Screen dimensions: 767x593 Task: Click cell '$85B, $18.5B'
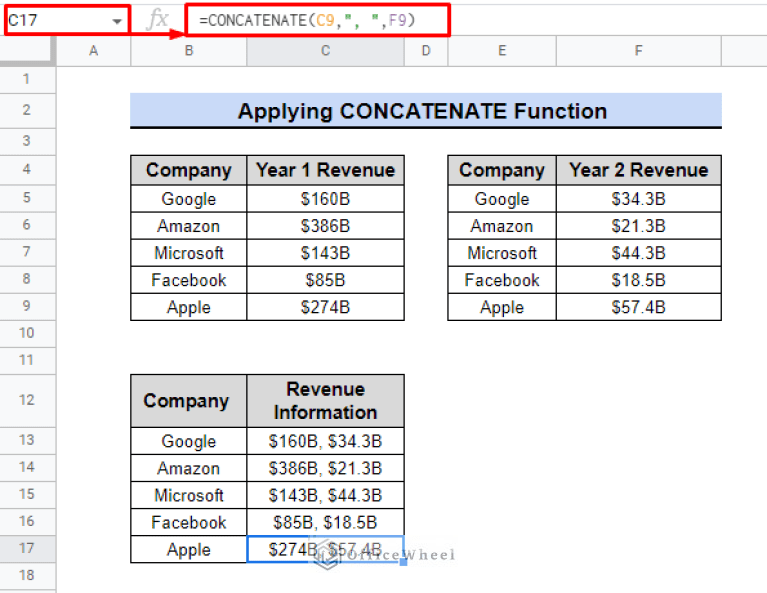click(x=325, y=522)
